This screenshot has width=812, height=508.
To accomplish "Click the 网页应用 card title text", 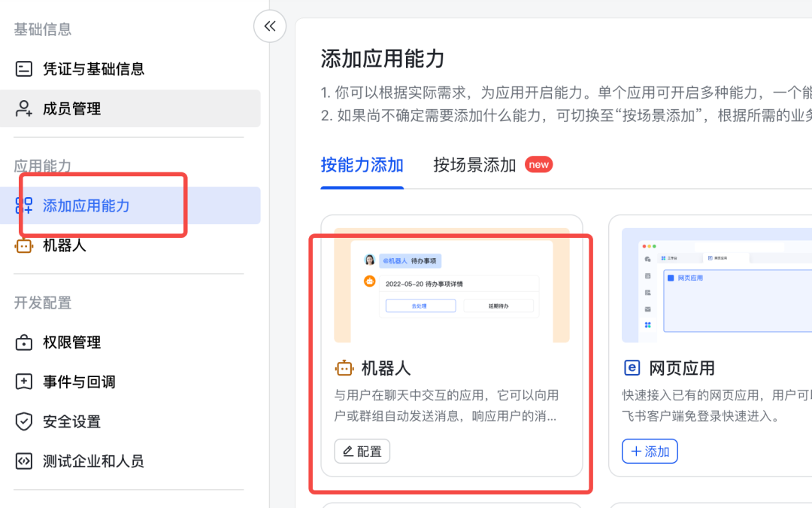I will coord(681,368).
